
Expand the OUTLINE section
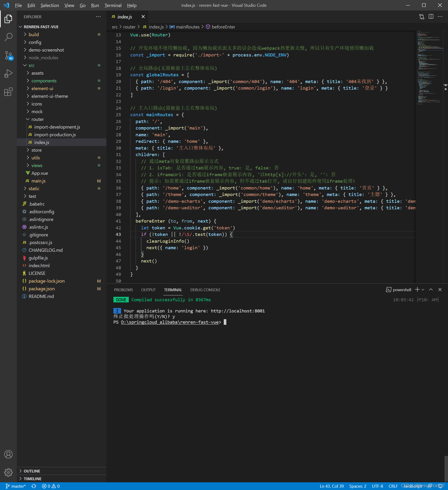(62, 471)
